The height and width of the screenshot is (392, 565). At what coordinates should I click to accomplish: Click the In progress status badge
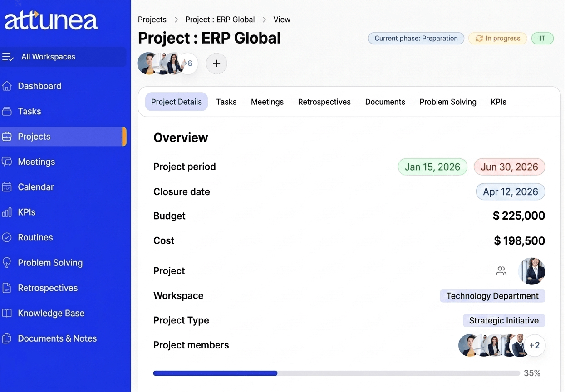(498, 39)
